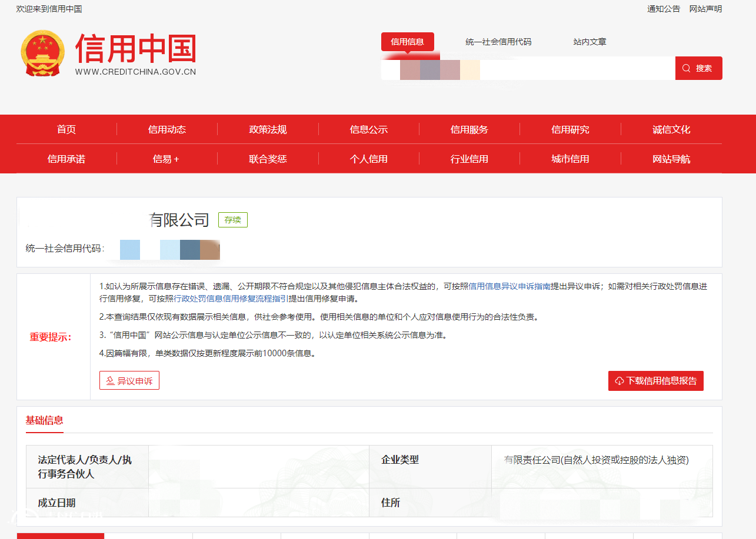The width and height of the screenshot is (756, 539).
Task: Open 网站导航 navigation menu item
Action: (671, 159)
